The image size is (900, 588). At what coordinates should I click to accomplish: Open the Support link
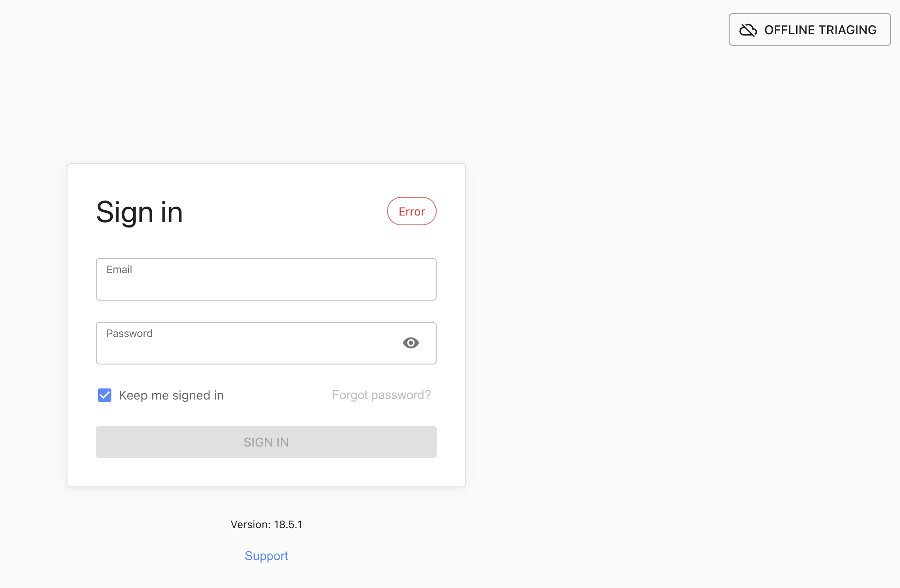click(x=266, y=556)
